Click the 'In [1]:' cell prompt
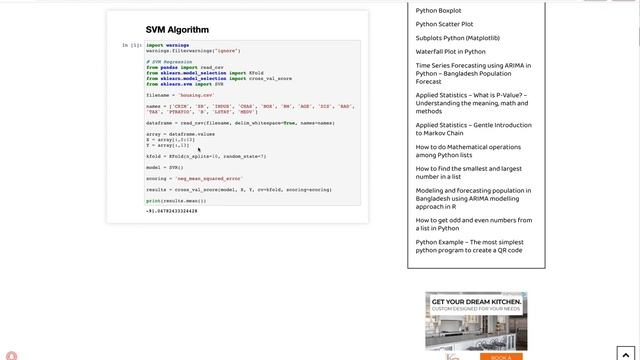This screenshot has width=640, height=360. coord(131,45)
